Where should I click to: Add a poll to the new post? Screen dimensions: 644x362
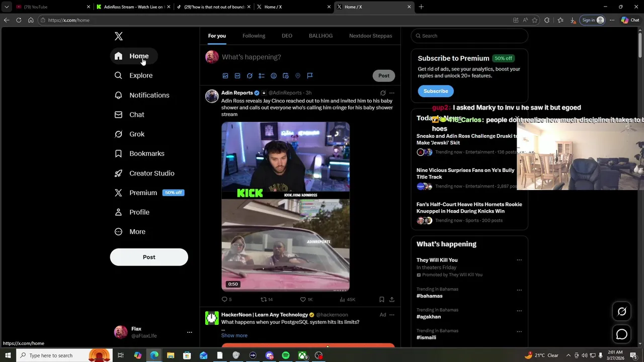click(262, 75)
